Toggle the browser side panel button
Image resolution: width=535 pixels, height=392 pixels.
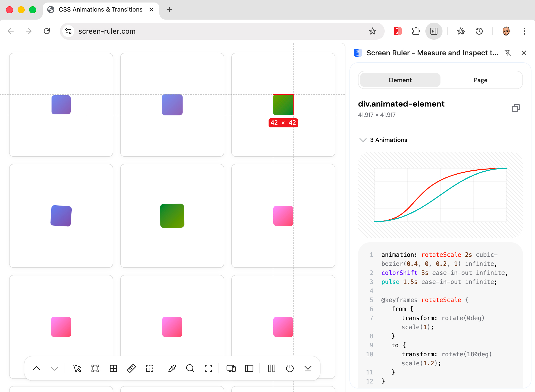434,31
